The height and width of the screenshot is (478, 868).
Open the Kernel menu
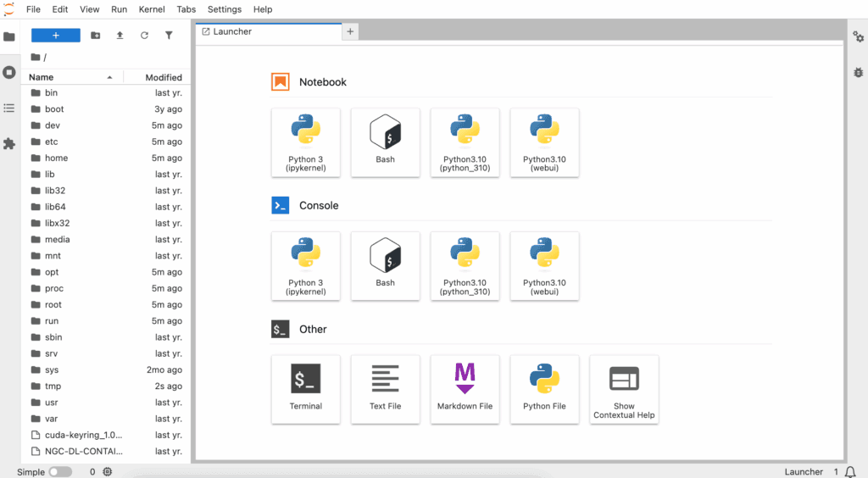pos(151,9)
